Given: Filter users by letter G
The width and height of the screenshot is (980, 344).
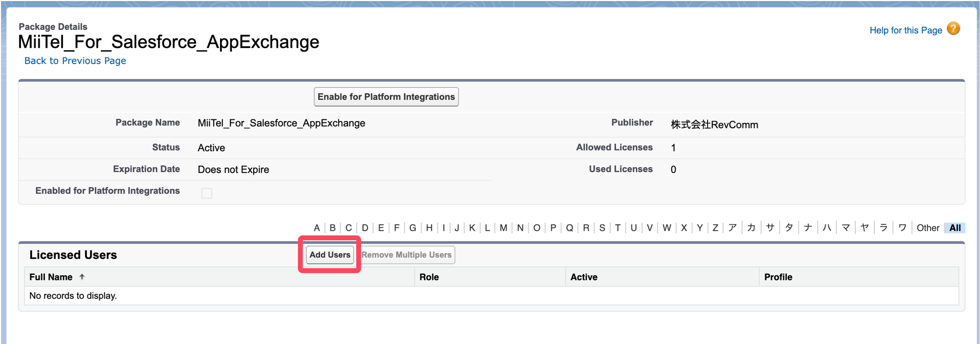Looking at the screenshot, I should click(x=412, y=228).
